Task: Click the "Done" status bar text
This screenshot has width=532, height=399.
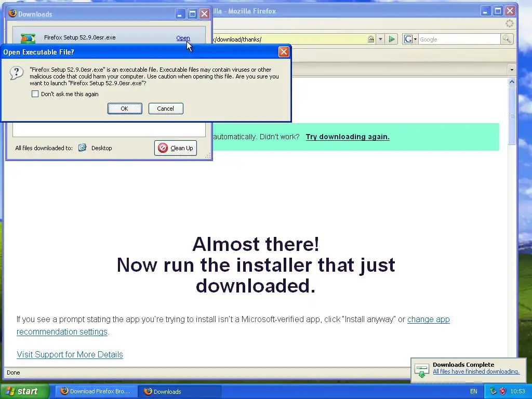Action: coord(13,373)
